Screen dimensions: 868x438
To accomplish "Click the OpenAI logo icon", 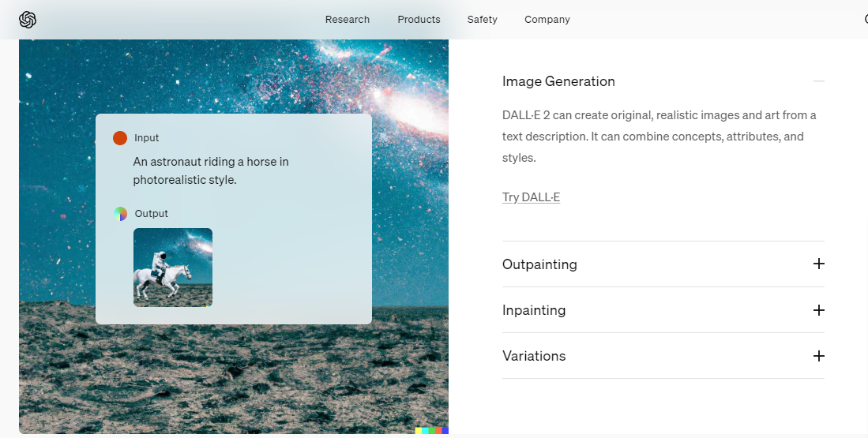I will [28, 20].
